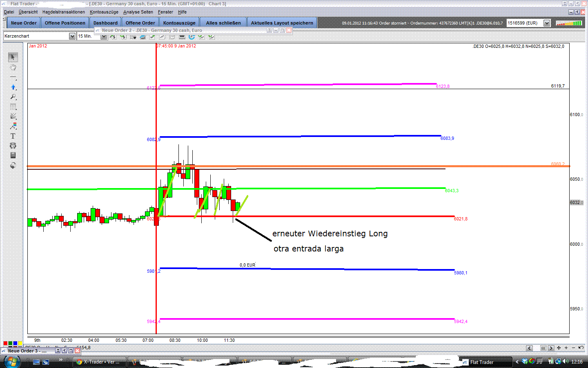Open the Datei menu
The height and width of the screenshot is (368, 588).
coord(9,12)
